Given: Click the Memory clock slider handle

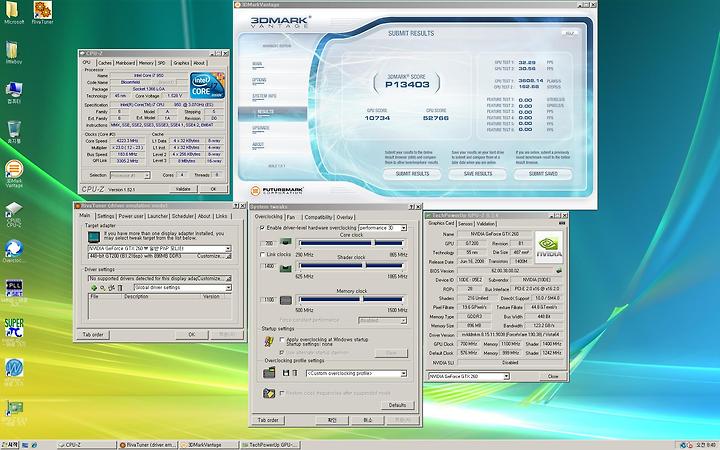Looking at the screenshot, I should [x=361, y=299].
